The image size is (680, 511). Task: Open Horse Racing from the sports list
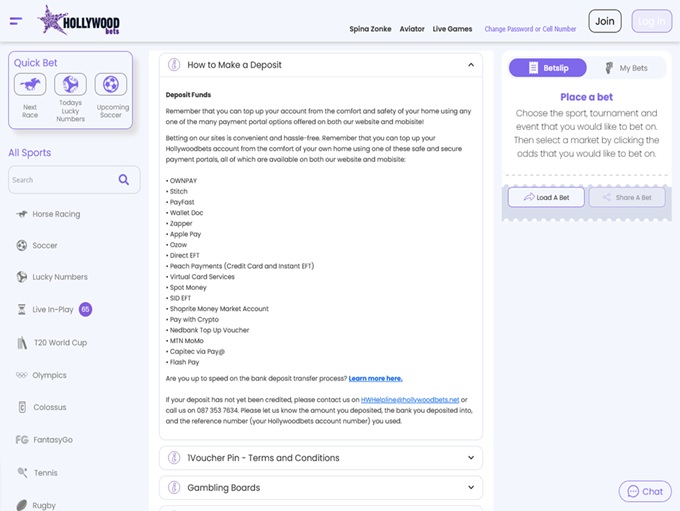(56, 214)
